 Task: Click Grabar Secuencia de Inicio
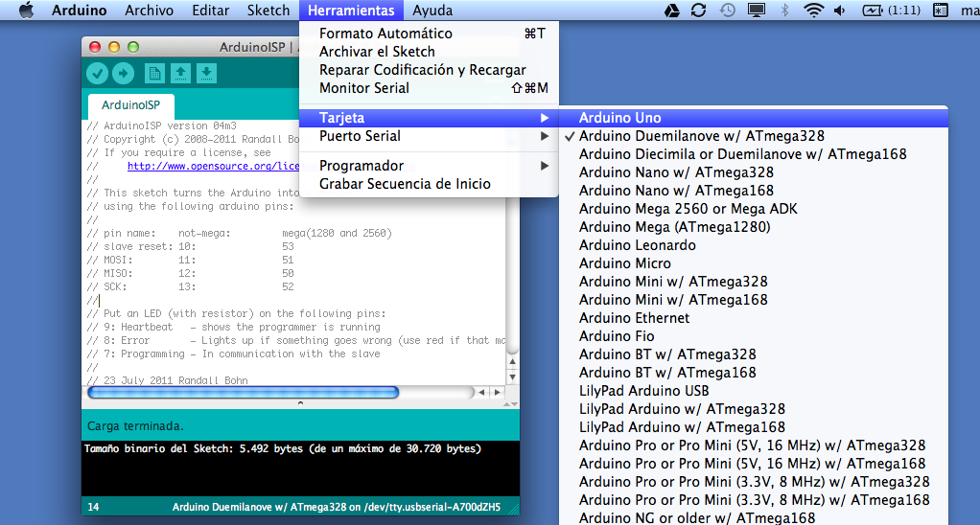pyautogui.click(x=429, y=184)
